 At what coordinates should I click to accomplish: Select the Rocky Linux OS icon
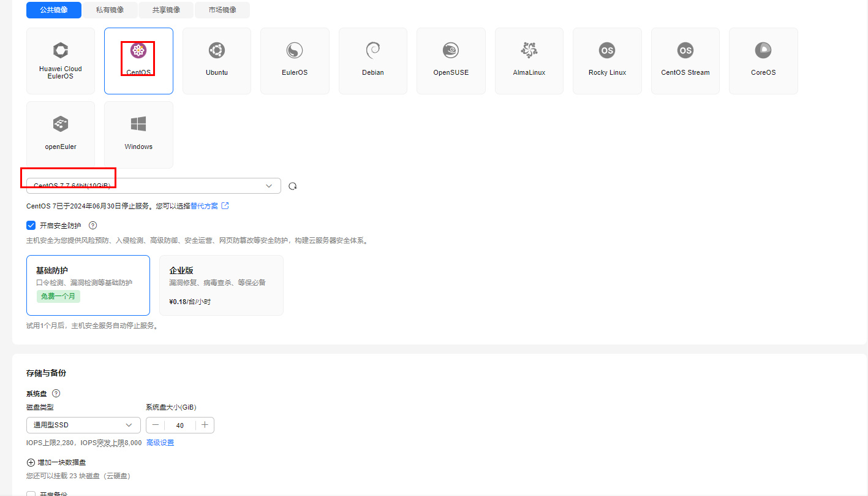[x=607, y=50]
